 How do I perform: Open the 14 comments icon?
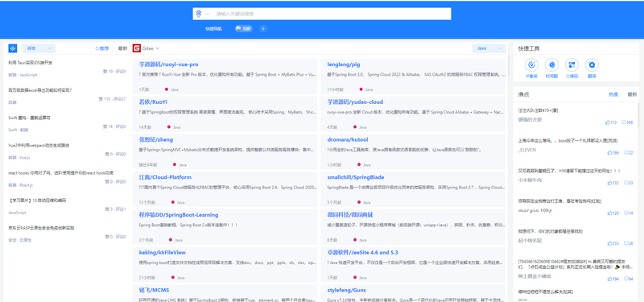pos(629,213)
